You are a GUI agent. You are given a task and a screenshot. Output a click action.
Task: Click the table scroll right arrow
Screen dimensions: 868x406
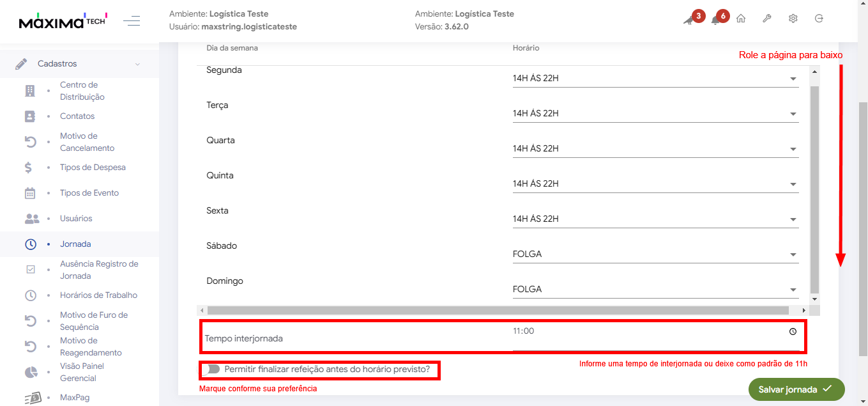click(x=805, y=310)
